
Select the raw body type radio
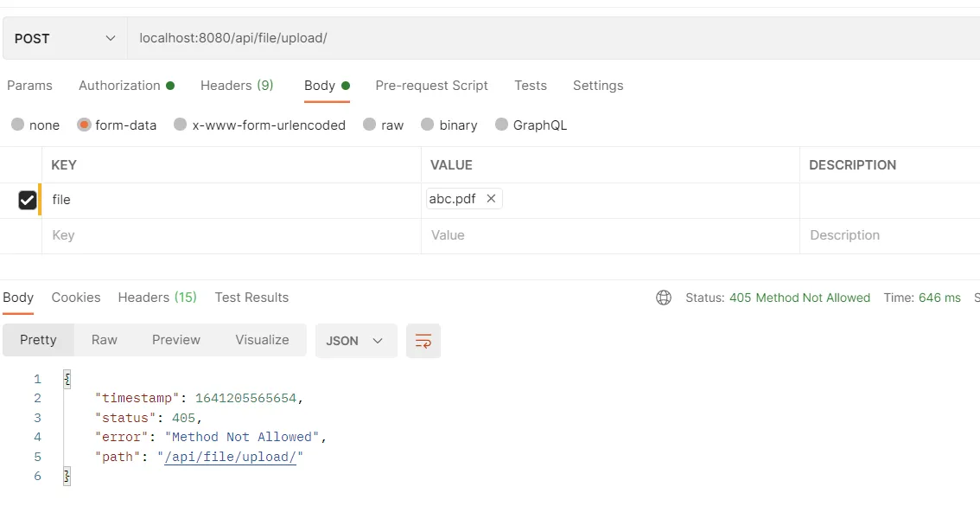(370, 125)
